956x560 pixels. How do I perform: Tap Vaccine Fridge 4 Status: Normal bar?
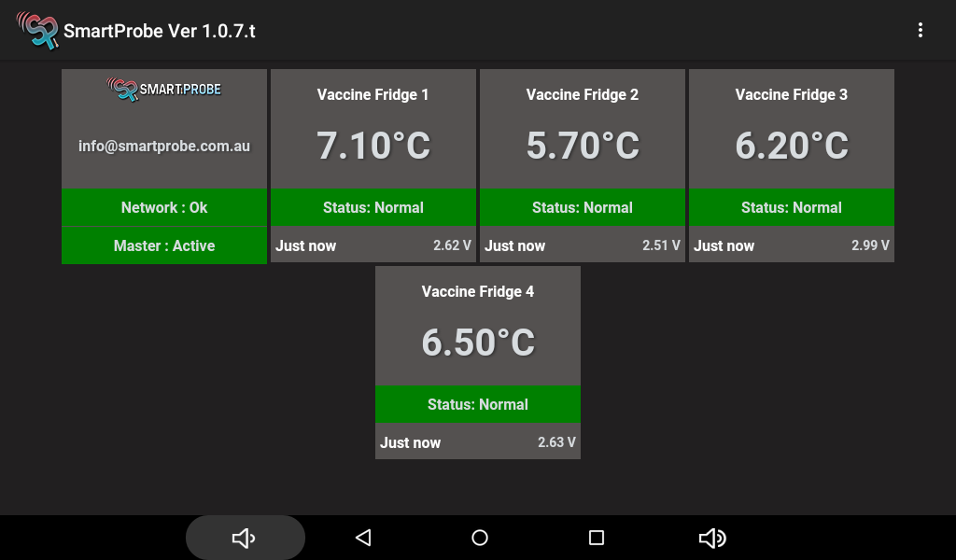pos(478,404)
